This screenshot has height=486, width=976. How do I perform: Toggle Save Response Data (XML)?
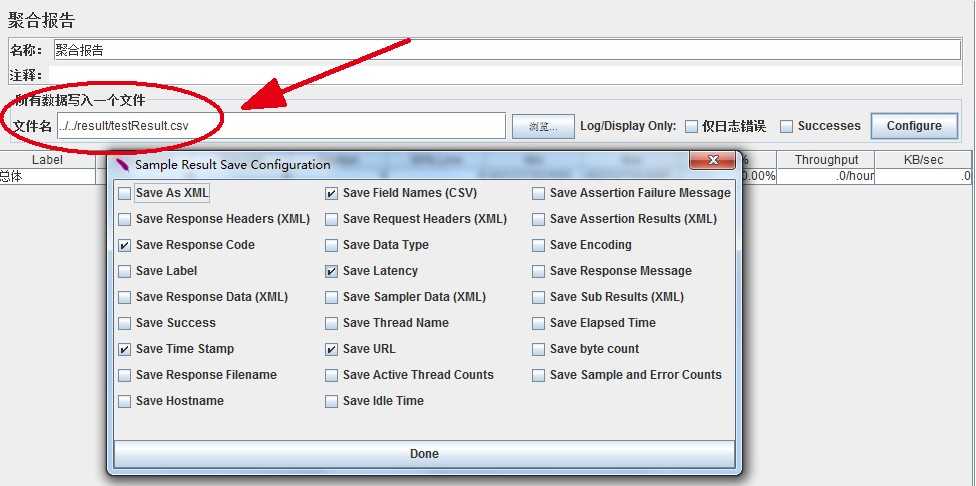click(124, 297)
